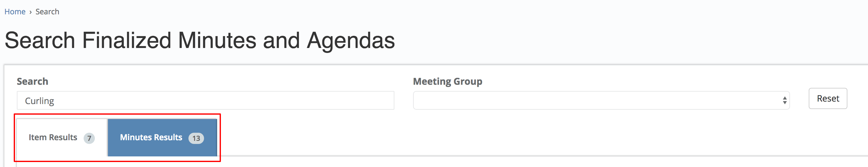Click the Search Finalized Minutes and Agendas heading
Viewport: 868px width, 167px height.
199,41
